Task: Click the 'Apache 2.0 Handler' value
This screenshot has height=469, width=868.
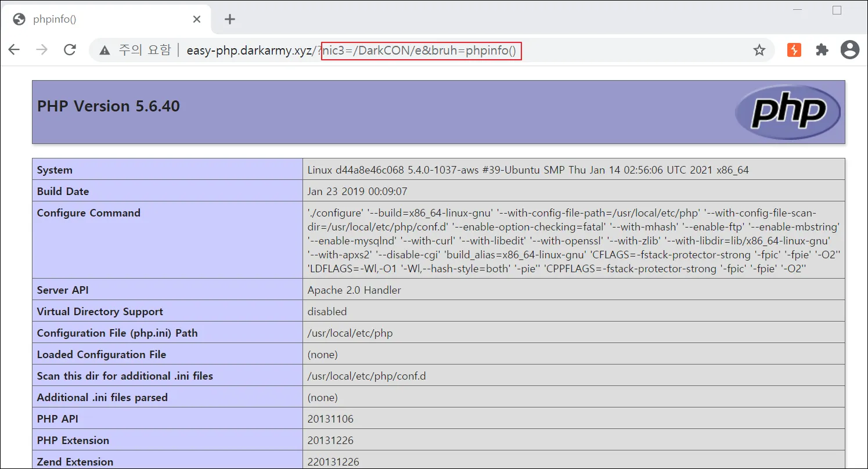Action: [x=354, y=290]
